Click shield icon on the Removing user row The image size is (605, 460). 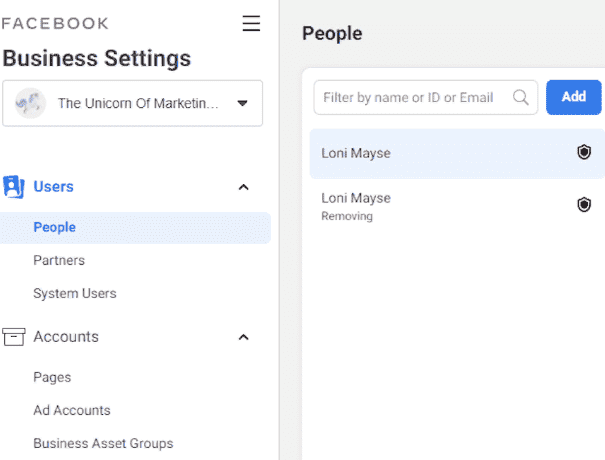click(584, 205)
